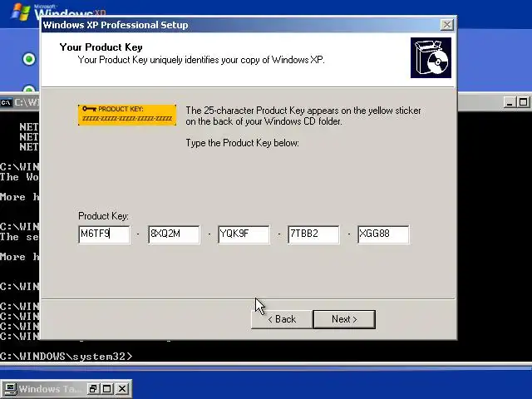Click the 'Your Product Key' heading
The image size is (532, 399).
click(101, 47)
